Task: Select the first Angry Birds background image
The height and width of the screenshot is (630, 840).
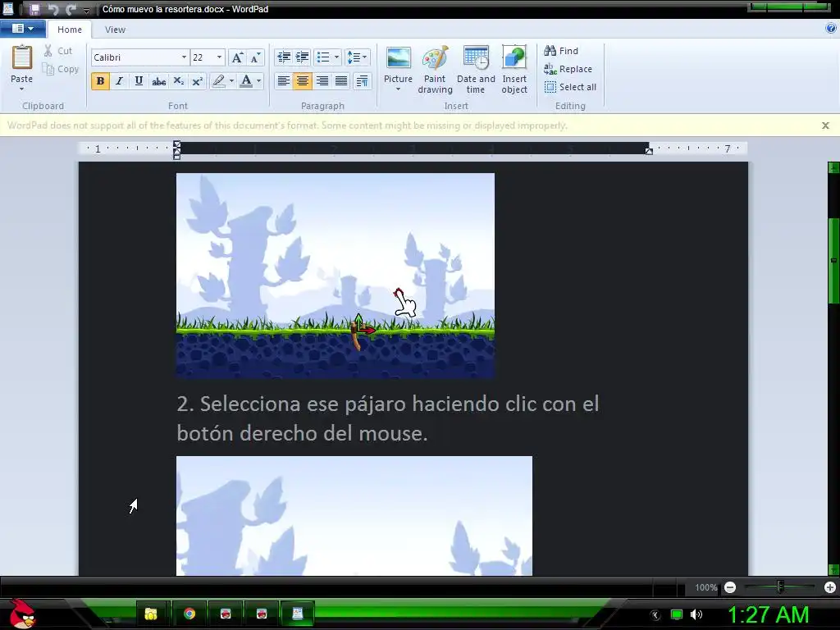Action: [x=336, y=276]
